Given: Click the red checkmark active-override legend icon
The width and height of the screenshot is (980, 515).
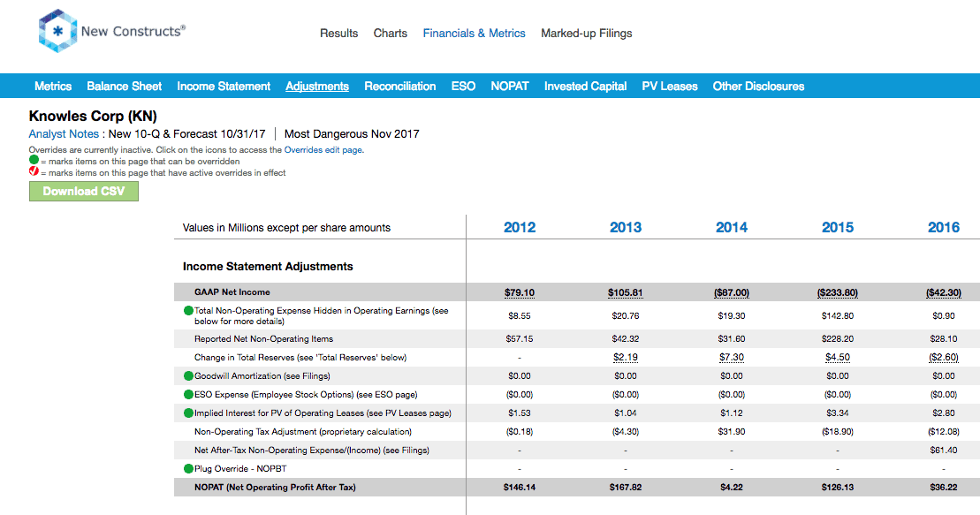Looking at the screenshot, I should [34, 171].
